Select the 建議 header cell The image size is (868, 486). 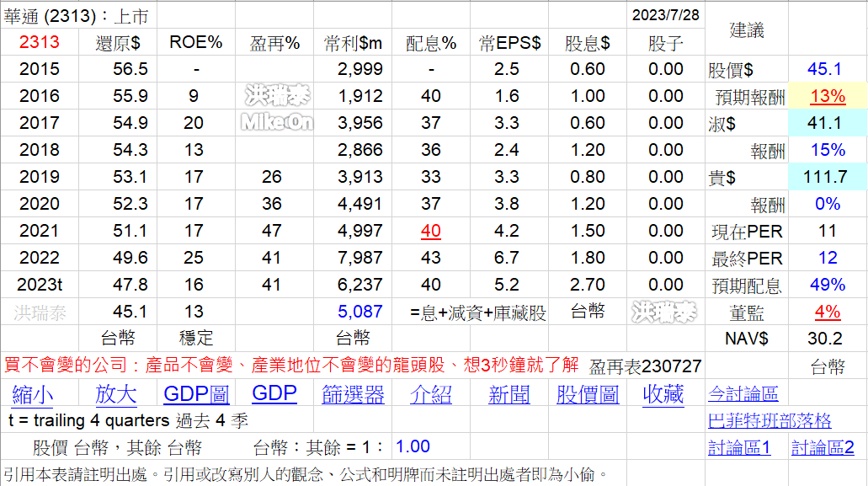[x=747, y=29]
